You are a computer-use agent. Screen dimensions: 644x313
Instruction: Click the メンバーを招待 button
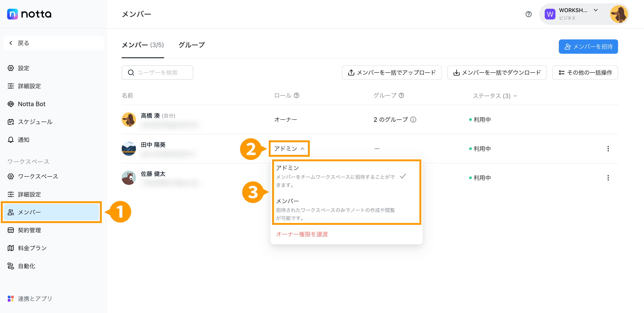(x=588, y=46)
